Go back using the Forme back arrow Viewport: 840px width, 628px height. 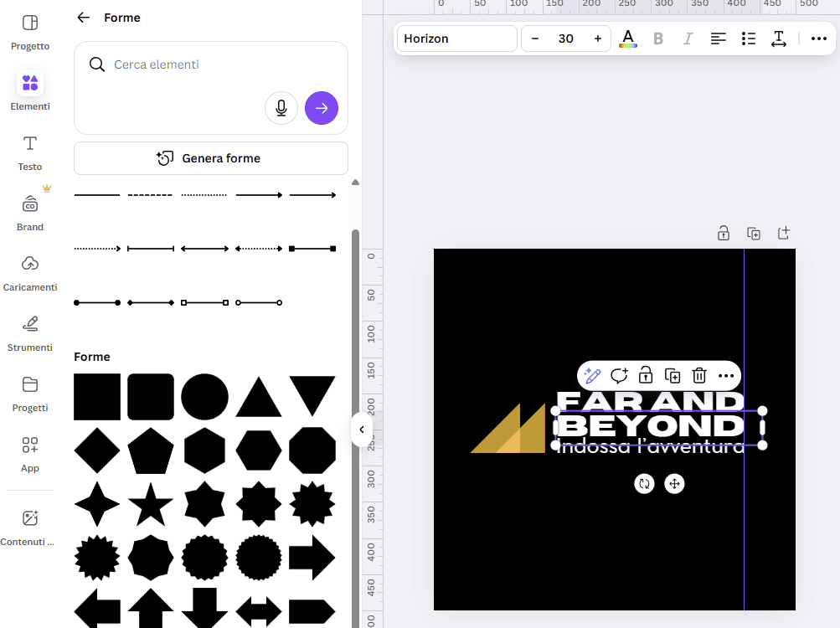tap(83, 18)
